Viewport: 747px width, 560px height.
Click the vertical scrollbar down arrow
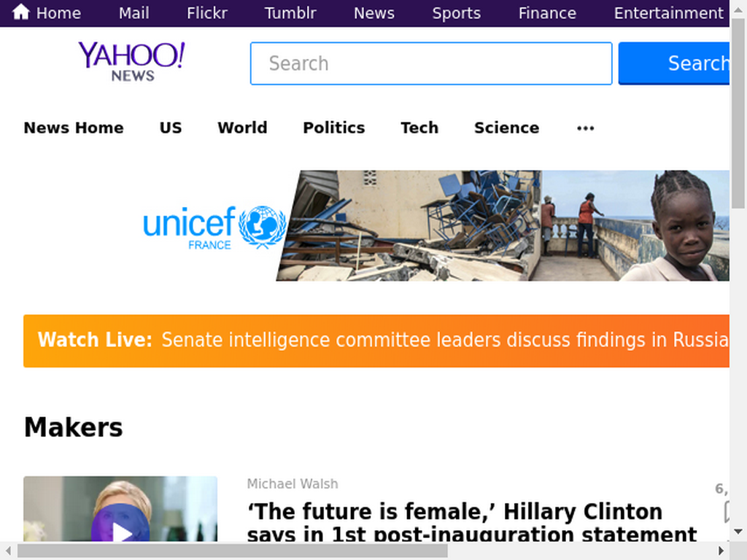coord(738,532)
